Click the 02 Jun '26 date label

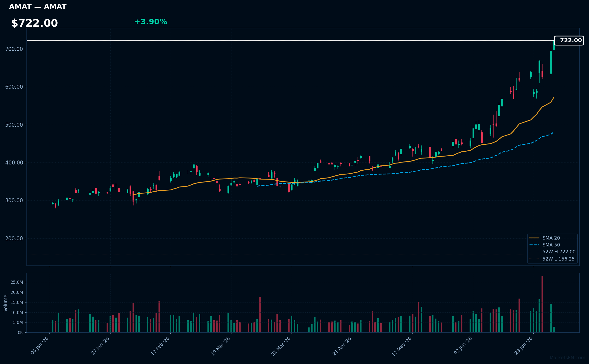[x=463, y=346]
